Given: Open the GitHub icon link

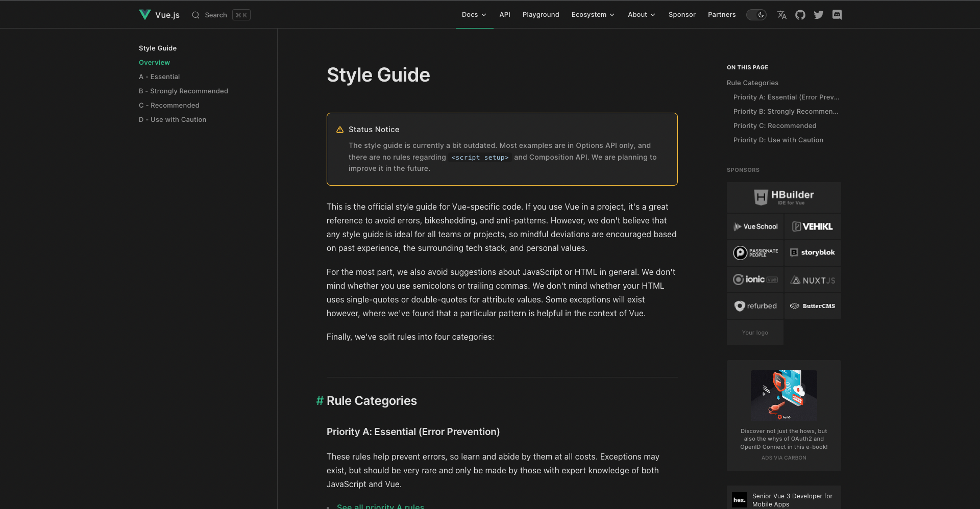Looking at the screenshot, I should 800,15.
